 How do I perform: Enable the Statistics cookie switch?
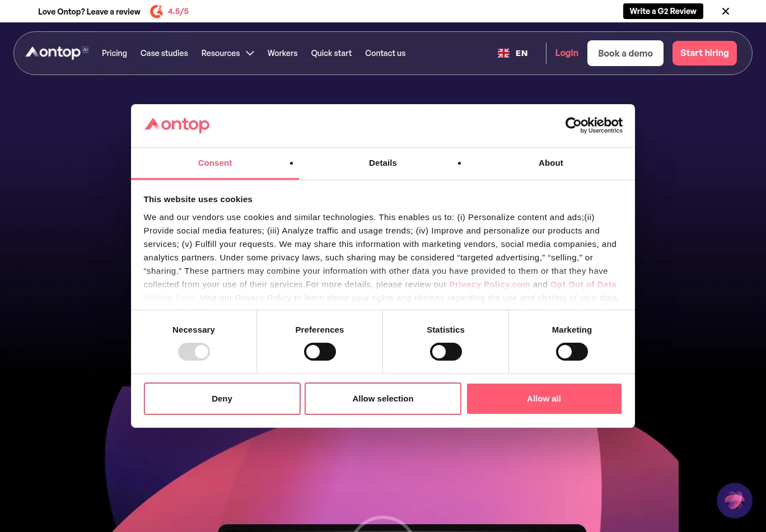coord(446,352)
